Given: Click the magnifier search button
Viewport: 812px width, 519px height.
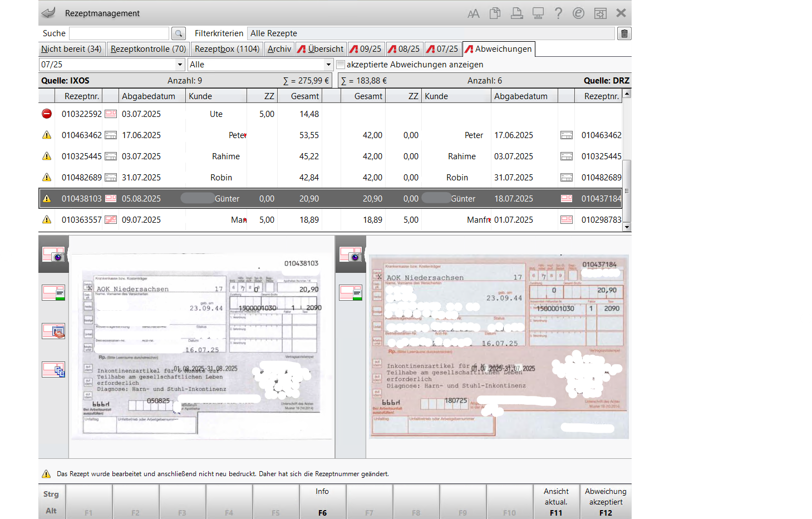Looking at the screenshot, I should (x=178, y=33).
